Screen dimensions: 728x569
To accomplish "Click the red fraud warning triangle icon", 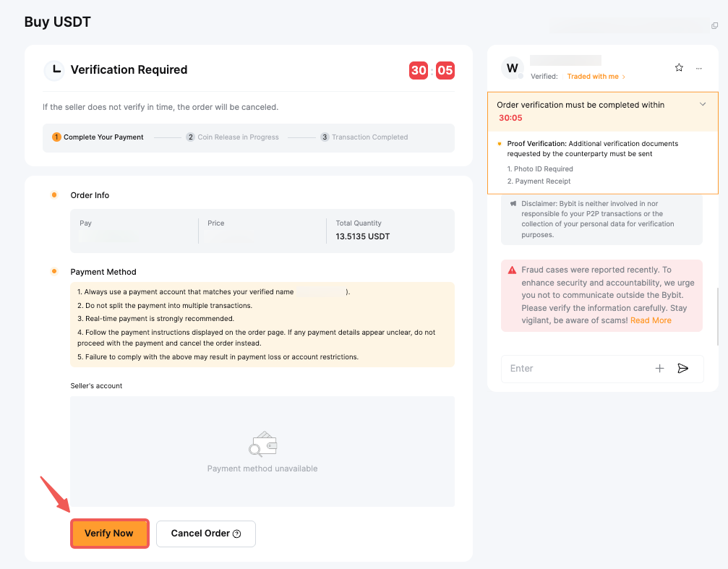I will [x=512, y=270].
